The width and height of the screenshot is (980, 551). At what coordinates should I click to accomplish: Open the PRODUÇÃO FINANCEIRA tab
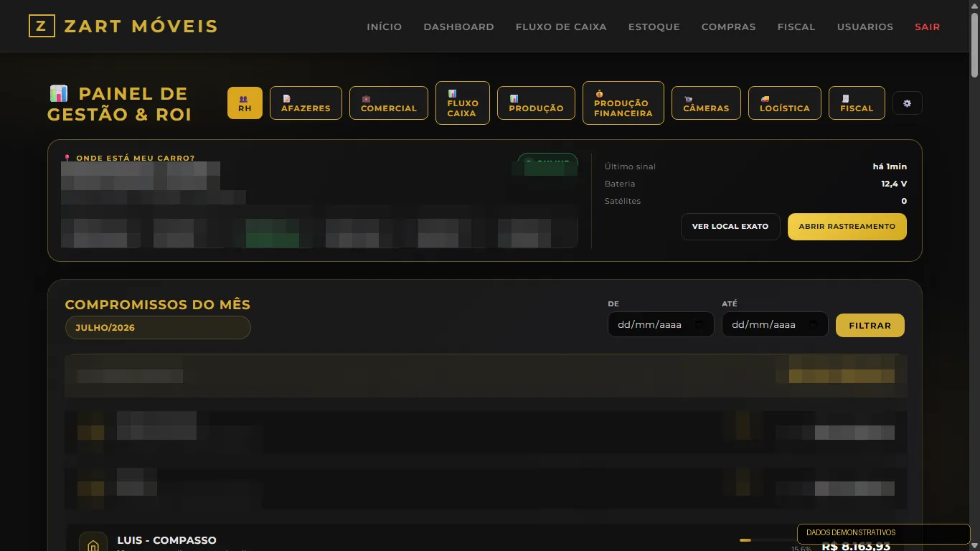623,103
